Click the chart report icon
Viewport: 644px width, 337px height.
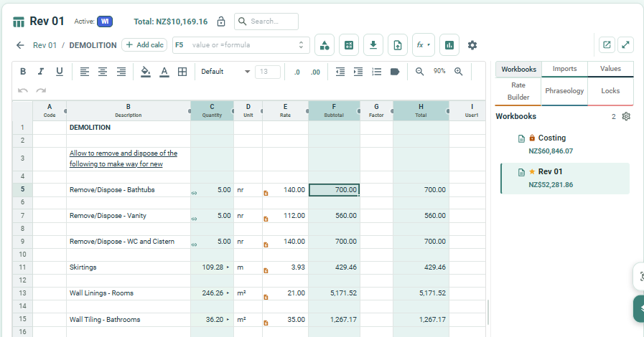(x=449, y=45)
